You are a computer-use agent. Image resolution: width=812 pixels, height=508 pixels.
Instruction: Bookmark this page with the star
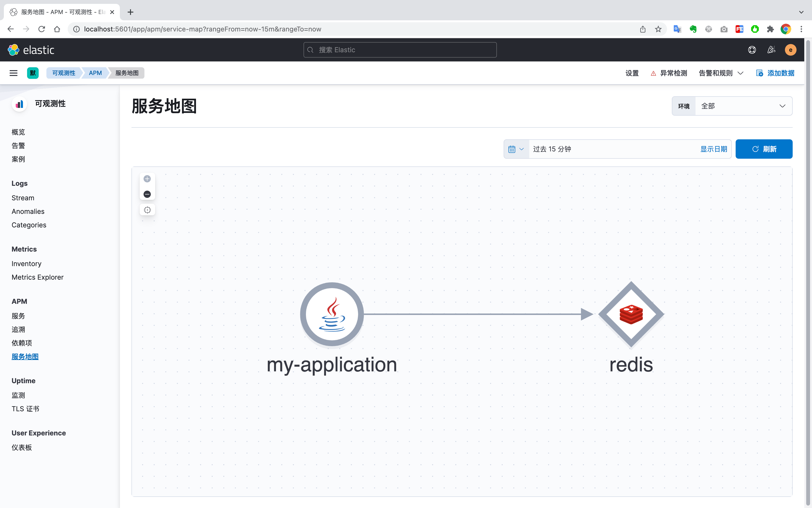tap(658, 29)
